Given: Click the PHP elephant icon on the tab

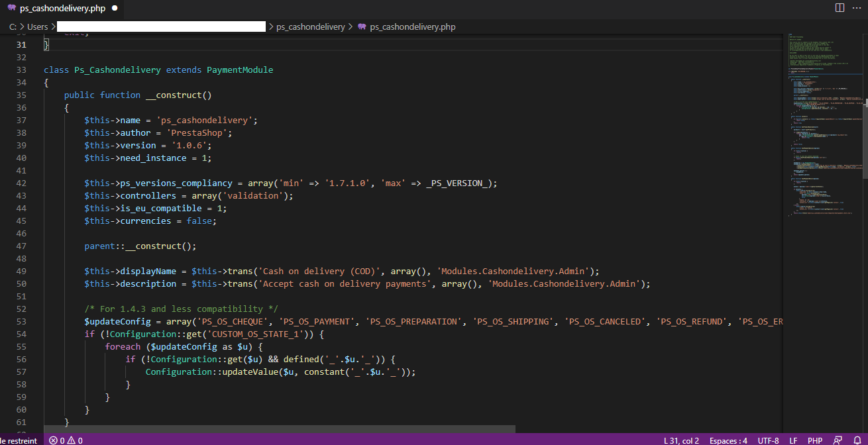Looking at the screenshot, I should (12, 9).
